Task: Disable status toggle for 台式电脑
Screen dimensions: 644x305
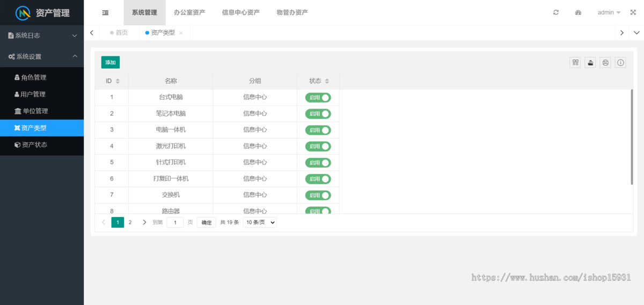Action: (x=318, y=98)
